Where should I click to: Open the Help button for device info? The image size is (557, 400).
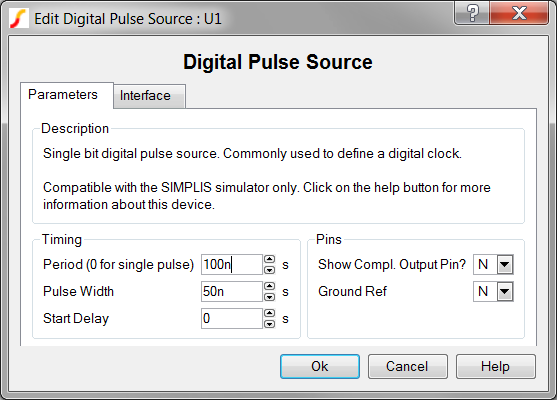[x=496, y=366]
